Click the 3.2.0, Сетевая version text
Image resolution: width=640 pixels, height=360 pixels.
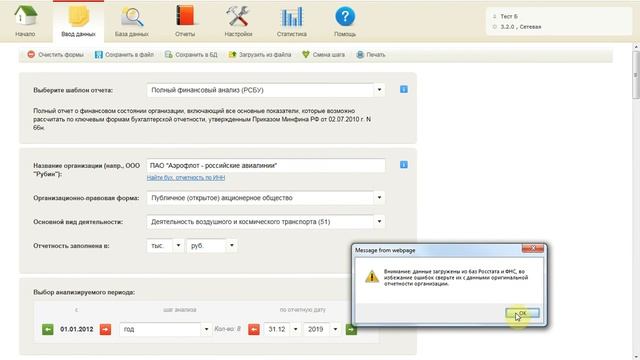tap(520, 27)
